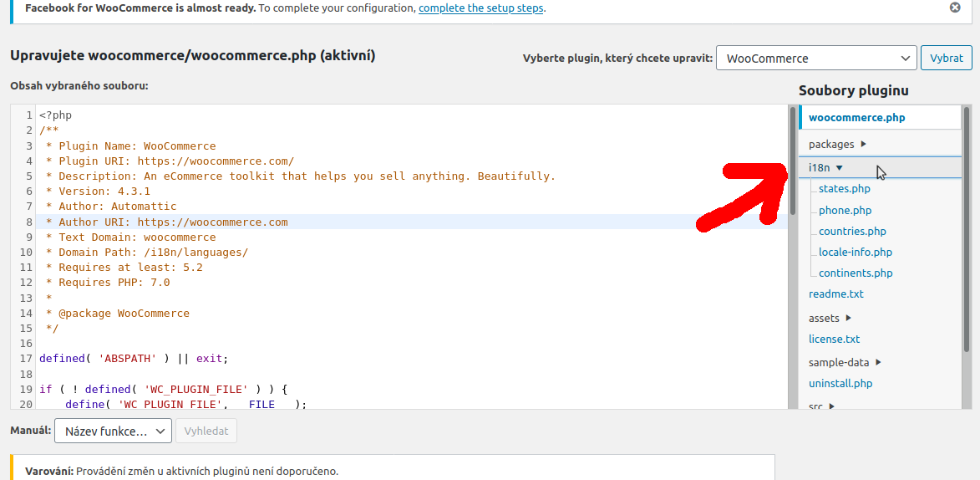
Task: Click the 'Requires at least: 5.2' line
Action: (x=124, y=268)
